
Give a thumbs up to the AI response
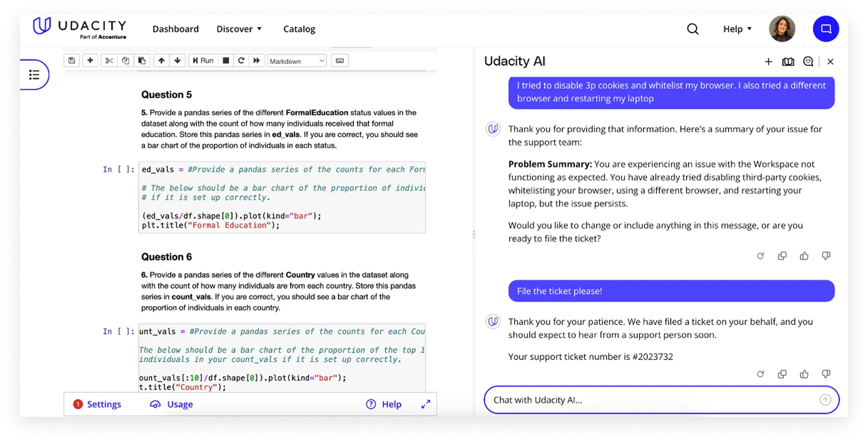point(804,374)
